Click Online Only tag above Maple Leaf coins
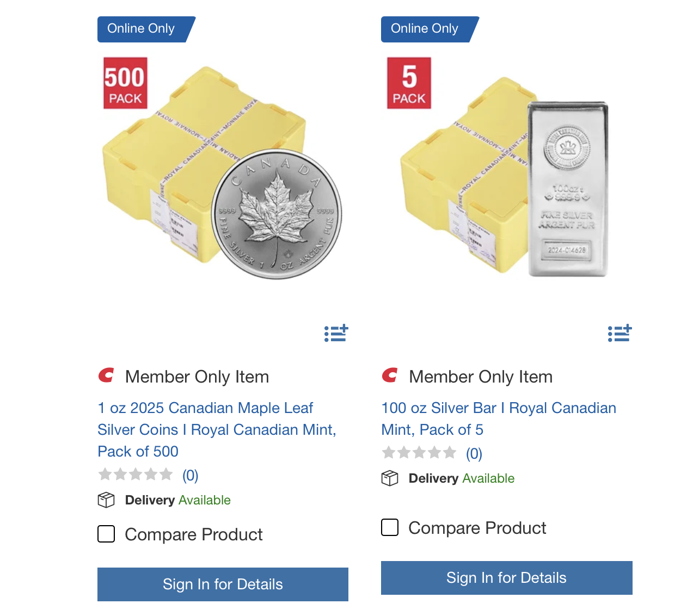This screenshot has height=616, width=687. click(x=142, y=29)
